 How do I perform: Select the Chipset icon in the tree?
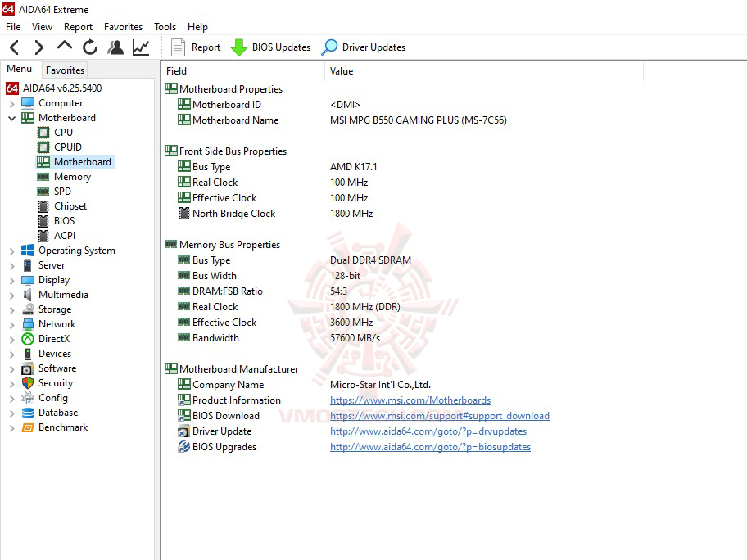click(x=43, y=206)
